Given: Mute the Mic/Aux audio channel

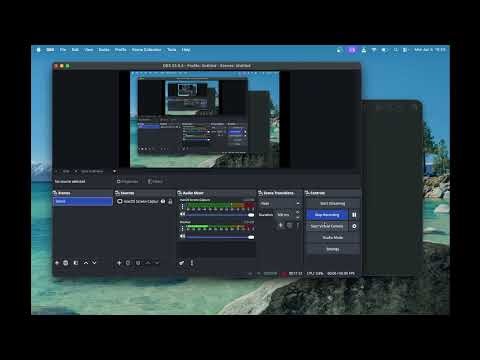Looking at the screenshot, I should point(183,236).
